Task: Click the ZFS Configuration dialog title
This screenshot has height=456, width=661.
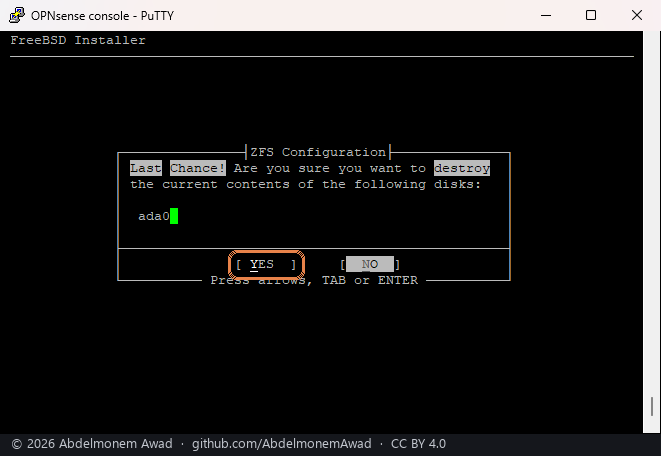Action: point(318,152)
